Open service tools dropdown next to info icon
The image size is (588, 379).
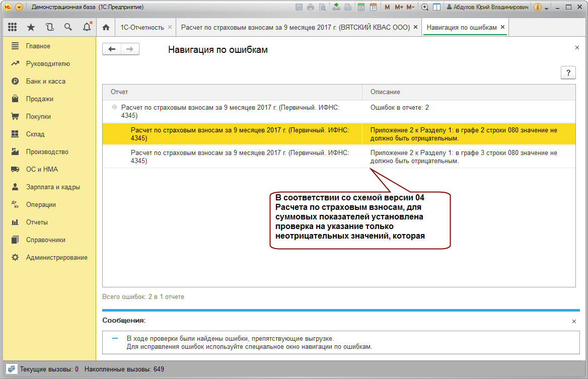[x=547, y=8]
